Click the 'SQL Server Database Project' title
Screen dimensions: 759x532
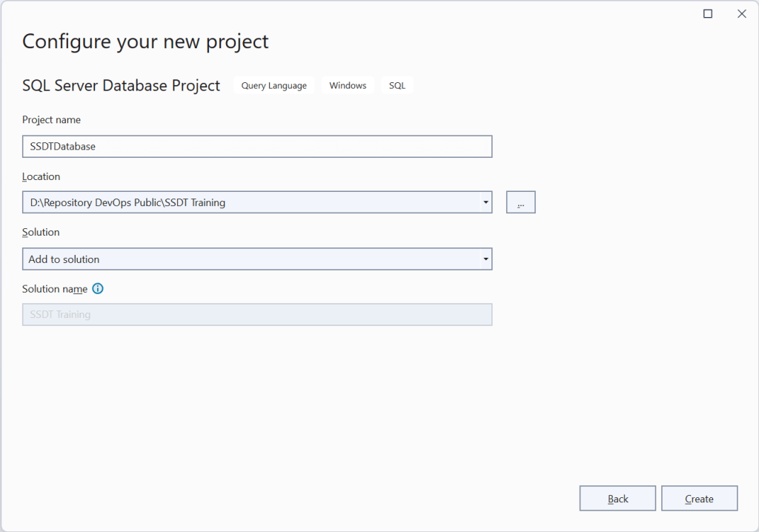pos(121,85)
